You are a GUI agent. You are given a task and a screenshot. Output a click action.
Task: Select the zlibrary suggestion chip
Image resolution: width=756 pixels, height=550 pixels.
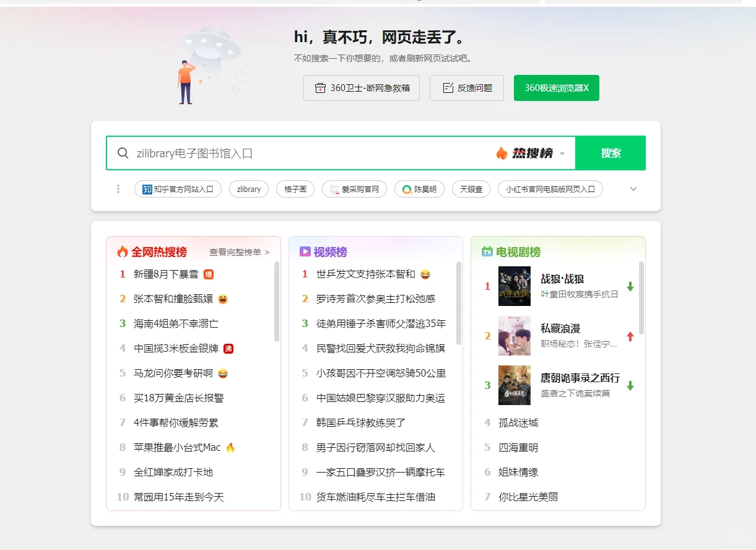pyautogui.click(x=249, y=189)
